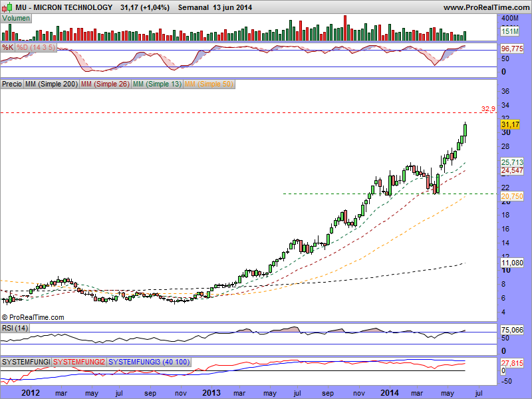
Task: Select the red SYSTEMFUNGI2 label
Action: coord(79,362)
